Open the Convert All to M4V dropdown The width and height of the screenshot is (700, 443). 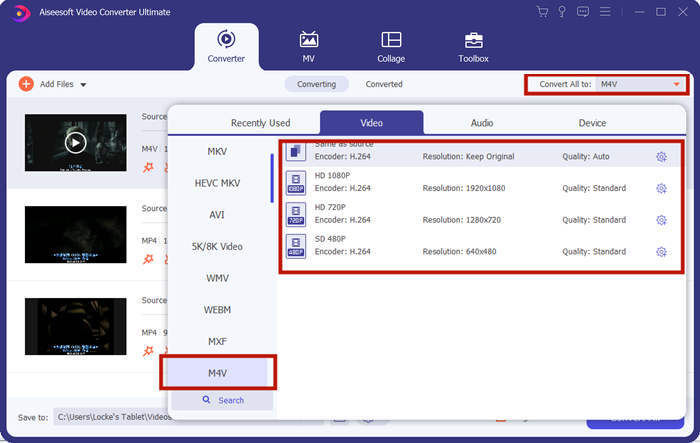(640, 84)
